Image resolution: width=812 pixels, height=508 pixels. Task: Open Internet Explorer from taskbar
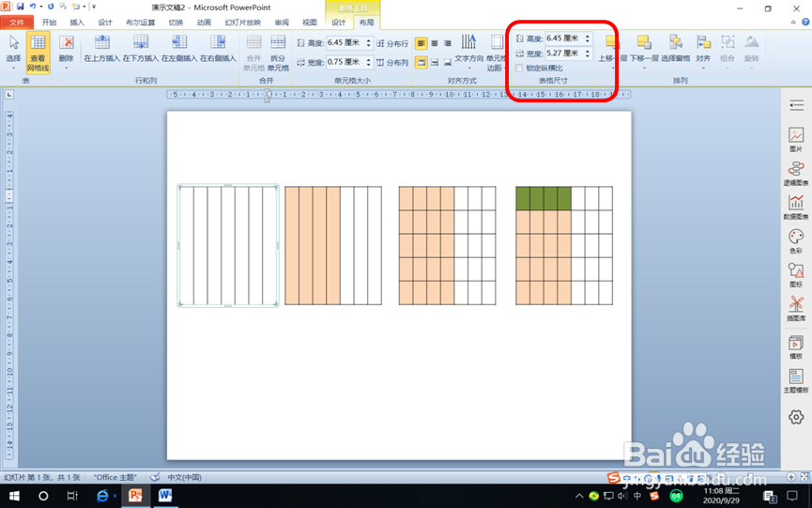click(103, 496)
